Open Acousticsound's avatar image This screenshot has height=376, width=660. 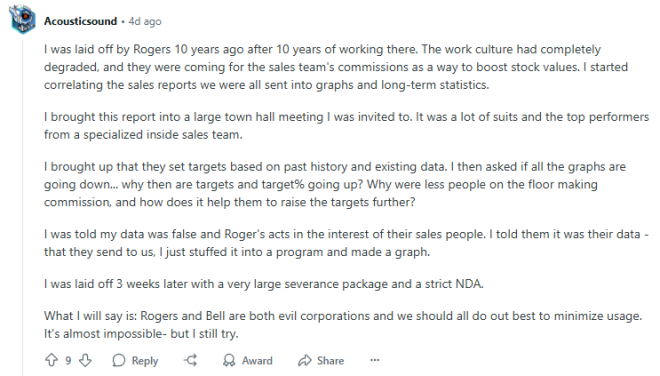22,19
